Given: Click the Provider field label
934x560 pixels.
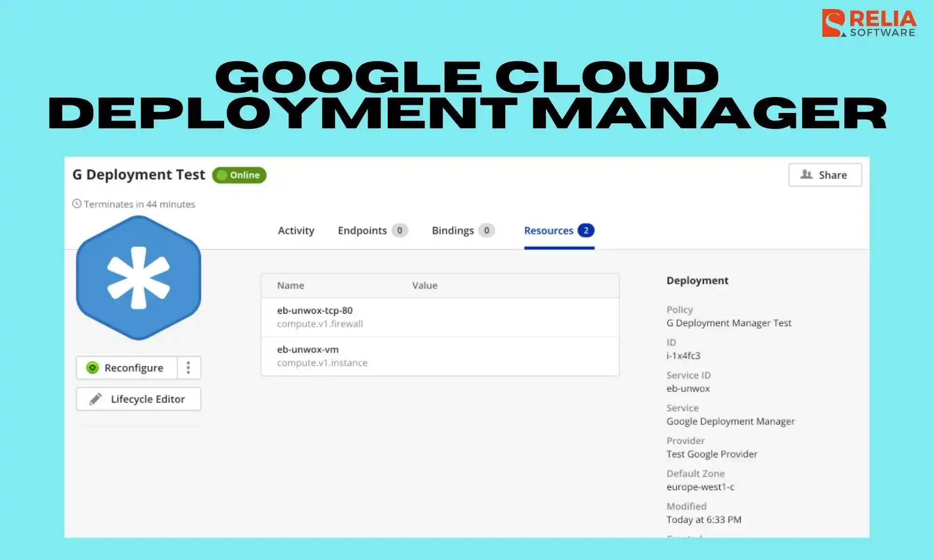Looking at the screenshot, I should pyautogui.click(x=686, y=441).
